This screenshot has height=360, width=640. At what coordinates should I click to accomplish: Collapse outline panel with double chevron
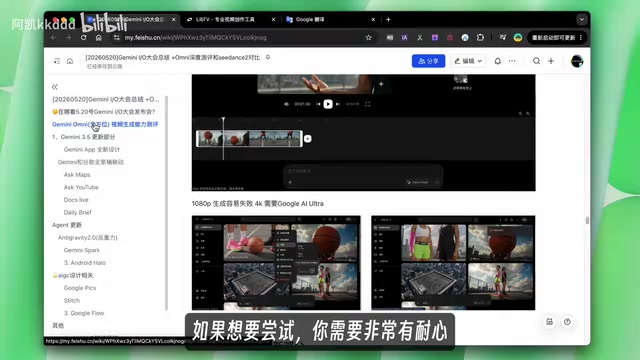pos(55,87)
